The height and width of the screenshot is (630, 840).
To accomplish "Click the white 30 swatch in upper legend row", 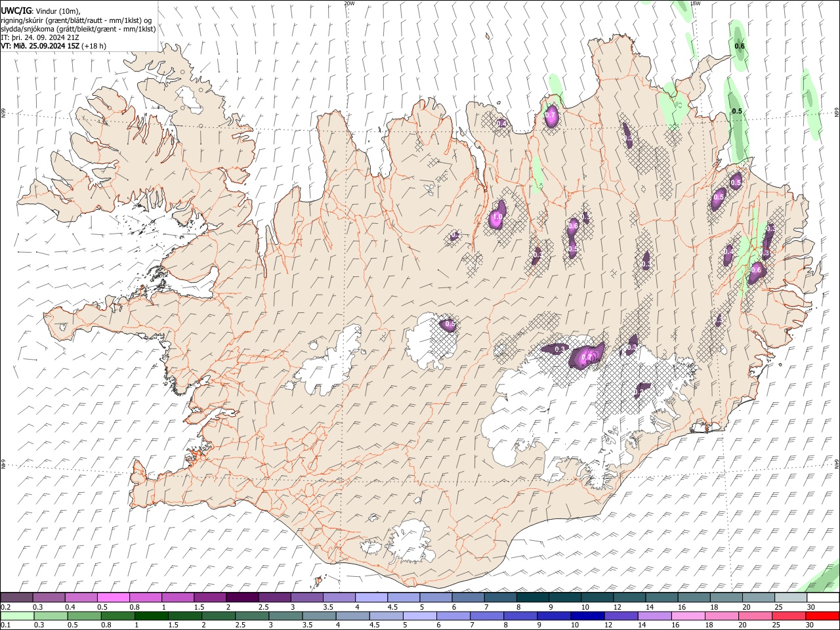I will click(x=822, y=598).
